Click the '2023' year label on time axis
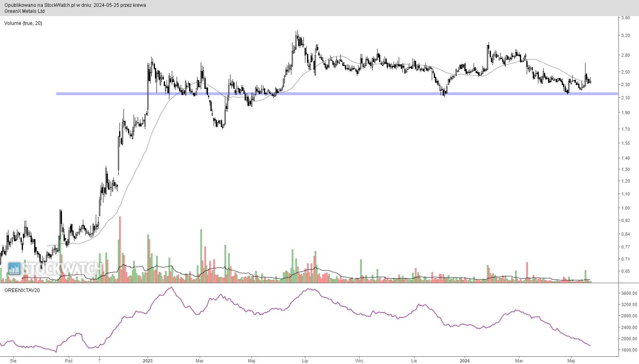The image size is (639, 364). [148, 360]
